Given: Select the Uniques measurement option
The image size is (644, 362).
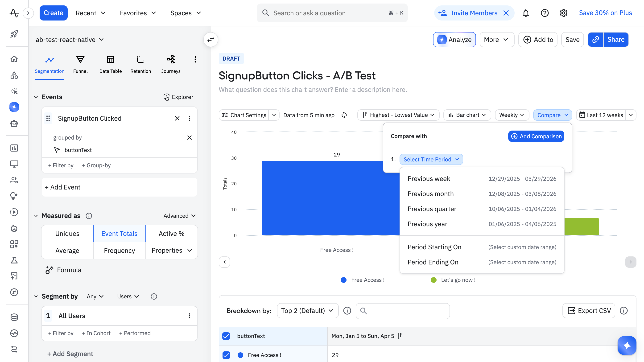Looking at the screenshot, I should (67, 234).
